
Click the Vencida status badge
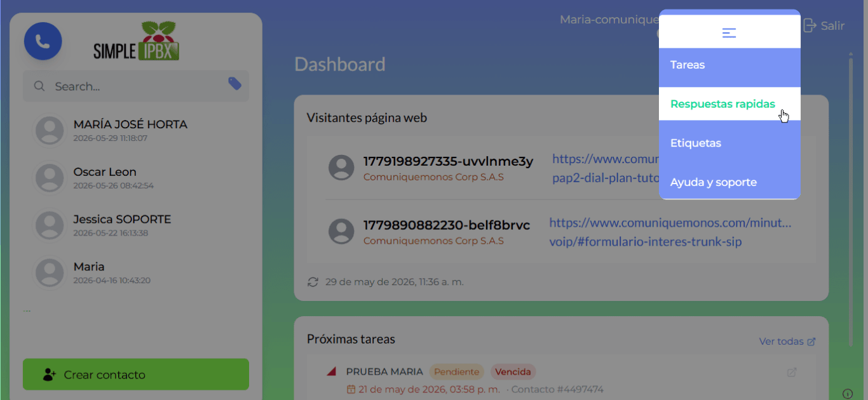[513, 372]
